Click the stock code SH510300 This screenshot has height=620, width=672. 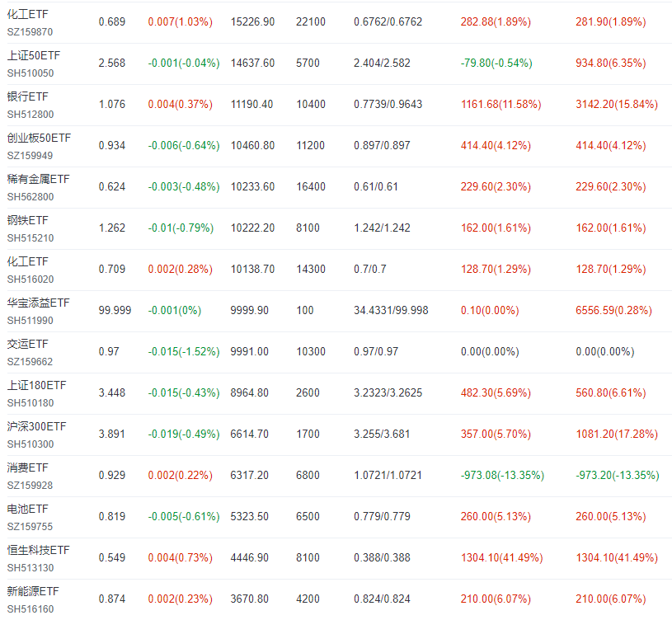31,444
